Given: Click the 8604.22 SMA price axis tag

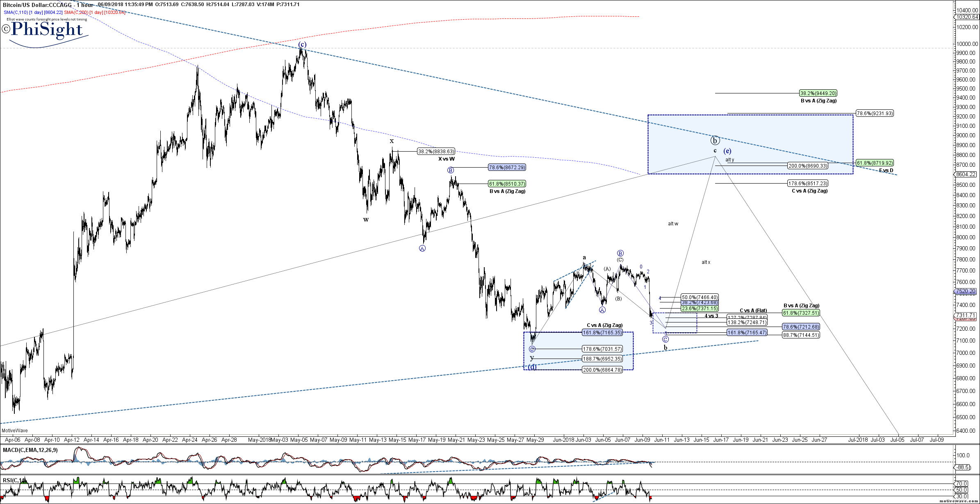Looking at the screenshot, I should point(966,174).
